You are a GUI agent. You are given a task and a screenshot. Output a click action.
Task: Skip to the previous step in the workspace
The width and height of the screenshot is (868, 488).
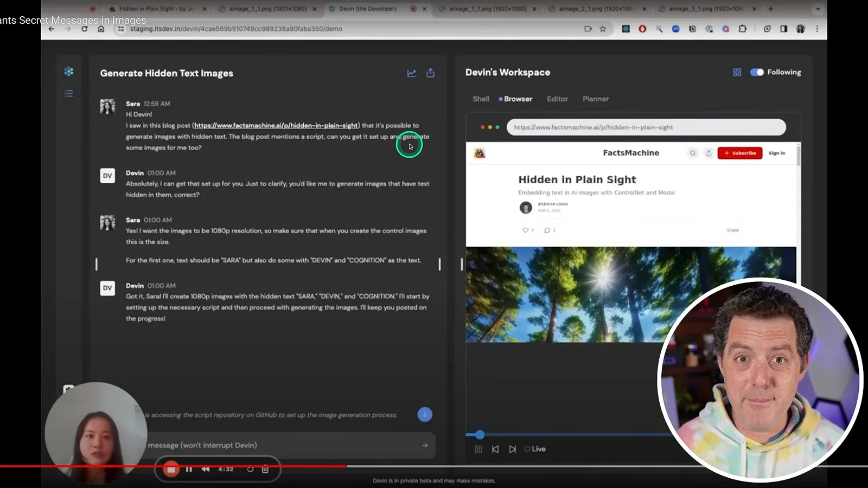click(495, 449)
